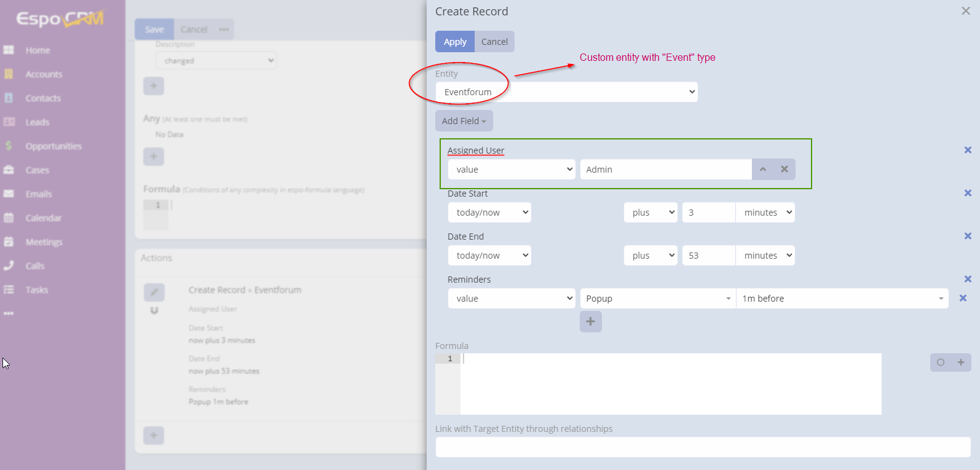Apply the Create Record settings
Screen dimensions: 980x470
coord(455,42)
